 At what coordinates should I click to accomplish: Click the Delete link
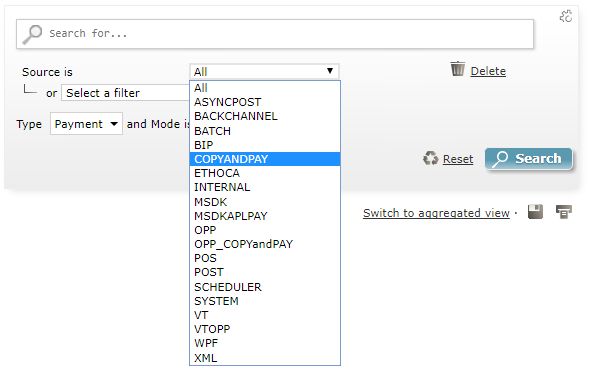click(488, 71)
